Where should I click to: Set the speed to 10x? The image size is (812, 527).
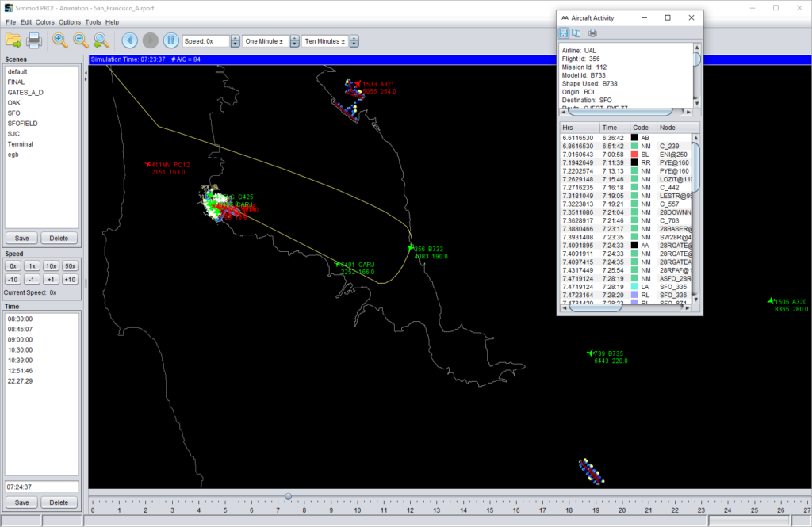point(51,266)
